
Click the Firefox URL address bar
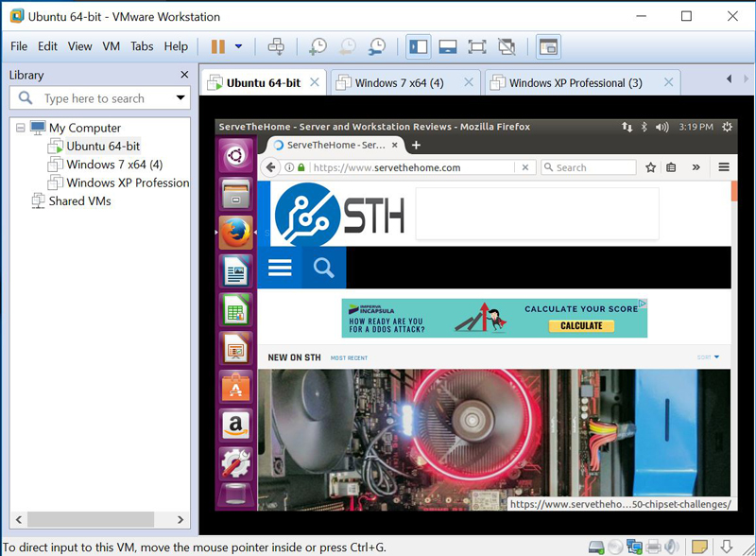pos(411,167)
